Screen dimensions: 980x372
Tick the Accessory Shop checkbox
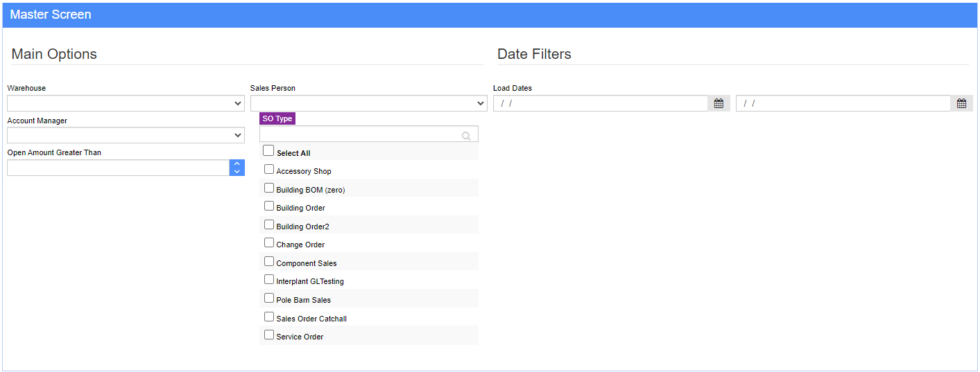point(269,169)
